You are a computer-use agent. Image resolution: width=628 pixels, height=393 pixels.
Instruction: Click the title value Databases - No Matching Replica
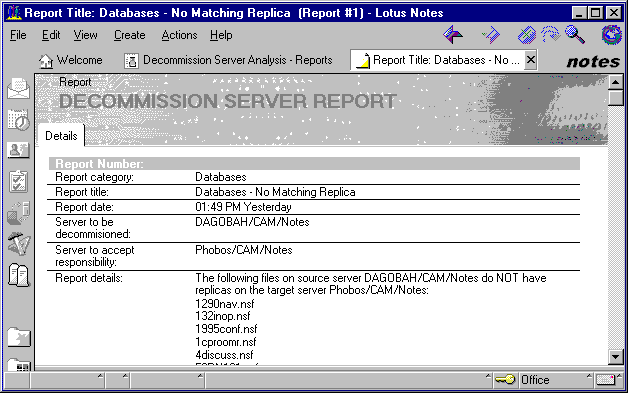pos(275,192)
